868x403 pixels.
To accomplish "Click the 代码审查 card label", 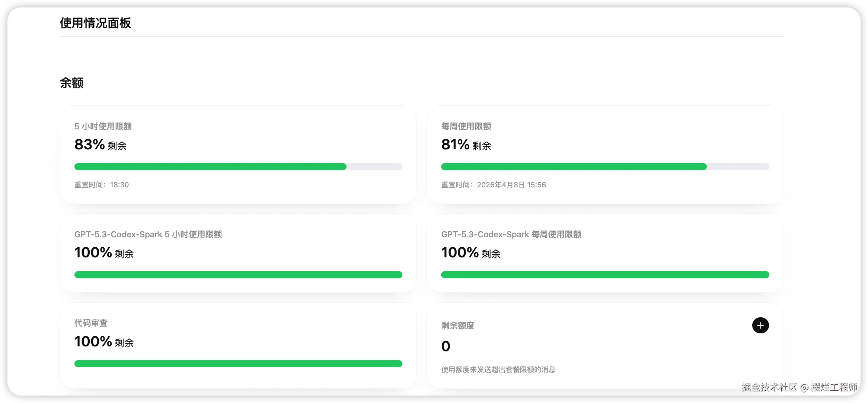I will click(x=91, y=323).
